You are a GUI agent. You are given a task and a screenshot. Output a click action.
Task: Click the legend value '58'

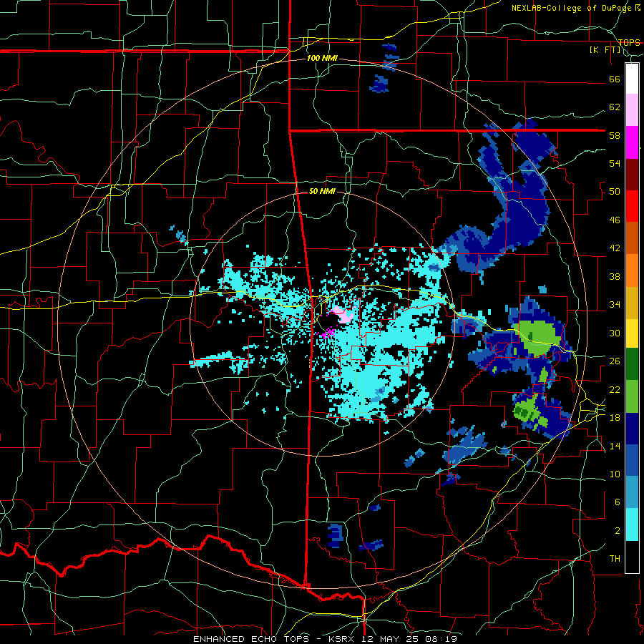615,135
